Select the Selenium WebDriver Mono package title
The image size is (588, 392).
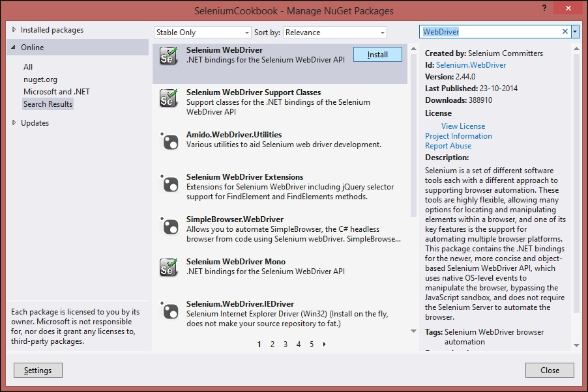tap(236, 262)
